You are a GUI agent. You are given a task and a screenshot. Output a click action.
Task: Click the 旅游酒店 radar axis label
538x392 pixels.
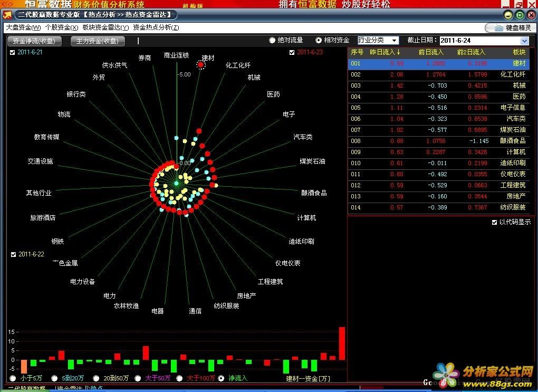tap(43, 217)
